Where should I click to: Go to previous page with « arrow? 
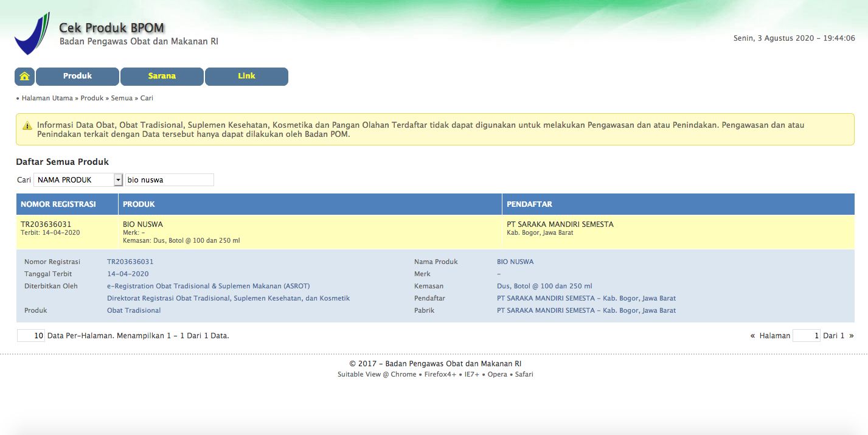(x=753, y=336)
